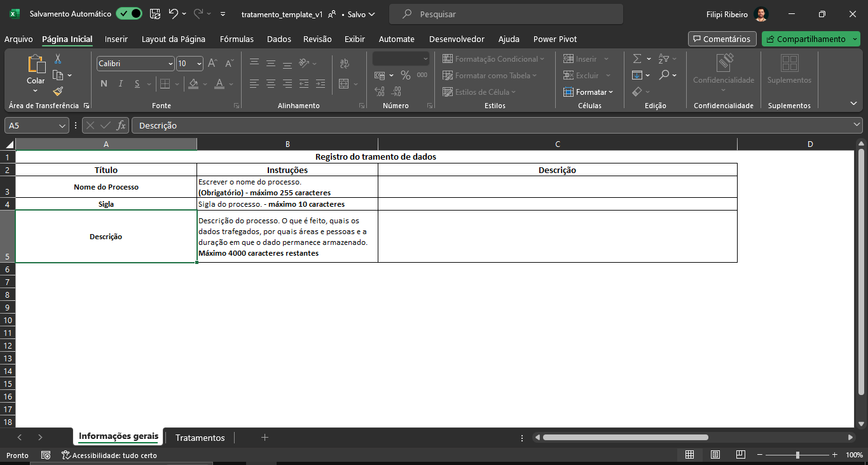Toggle the Salvamento Automático switch
This screenshot has width=868, height=465.
pos(129,14)
